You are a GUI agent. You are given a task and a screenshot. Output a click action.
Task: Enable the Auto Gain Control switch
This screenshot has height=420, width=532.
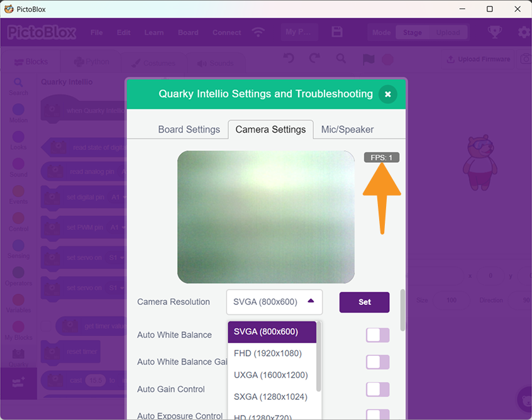[x=377, y=389]
